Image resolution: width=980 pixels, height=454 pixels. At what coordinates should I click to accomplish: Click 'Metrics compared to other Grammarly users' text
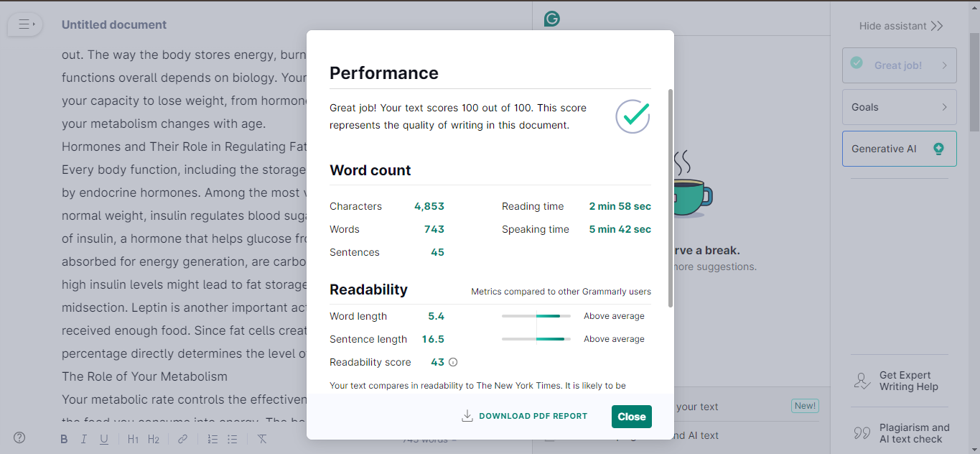tap(561, 292)
